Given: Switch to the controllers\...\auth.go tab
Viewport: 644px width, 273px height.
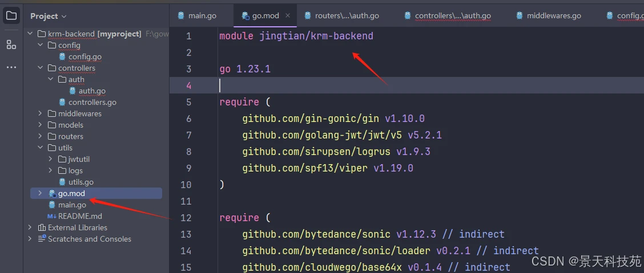Looking at the screenshot, I should point(448,15).
